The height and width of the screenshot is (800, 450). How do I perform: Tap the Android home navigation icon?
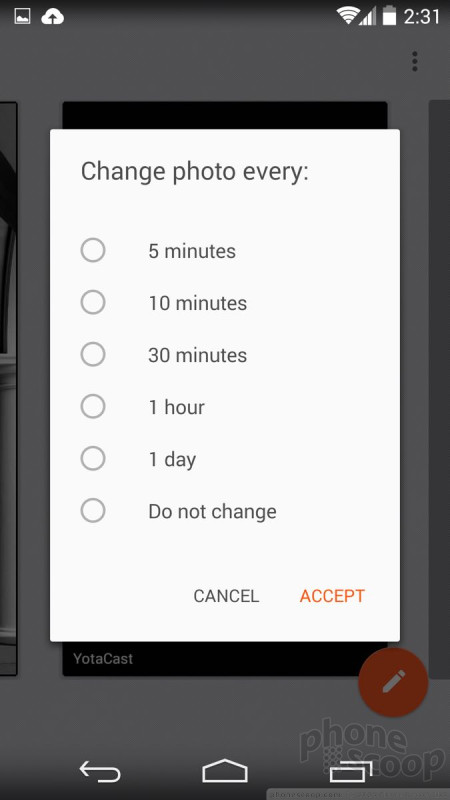(x=225, y=771)
